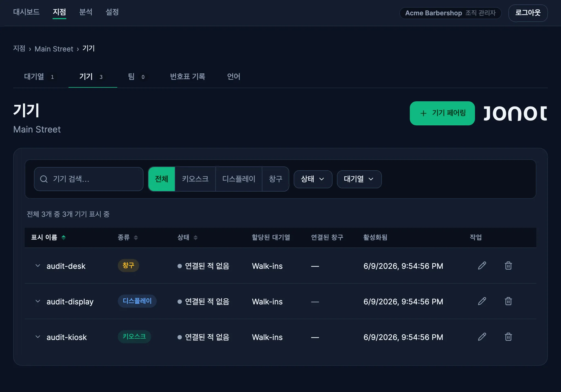
Task: Go to 지점 breadcrumb link
Action: (x=19, y=48)
